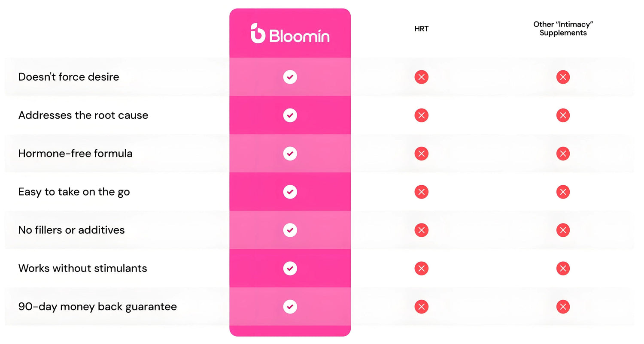Select the Other "Intimacy" Supplements header
Image resolution: width=644 pixels, height=344 pixels.
563,29
